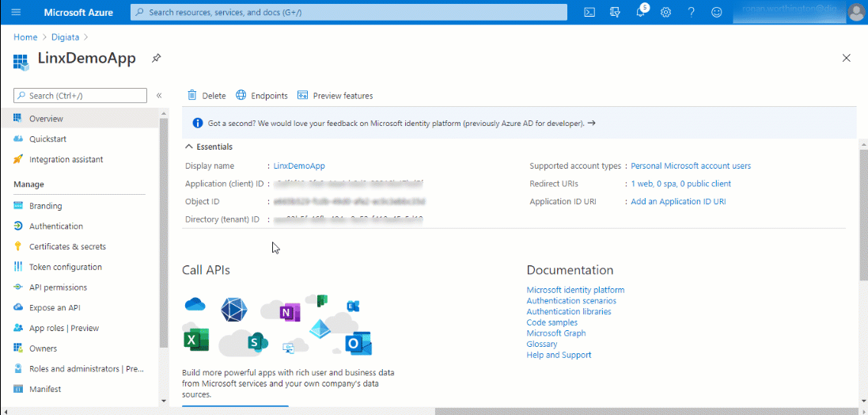The image size is (868, 415).
Task: Click the Manifest icon
Action: (17, 389)
